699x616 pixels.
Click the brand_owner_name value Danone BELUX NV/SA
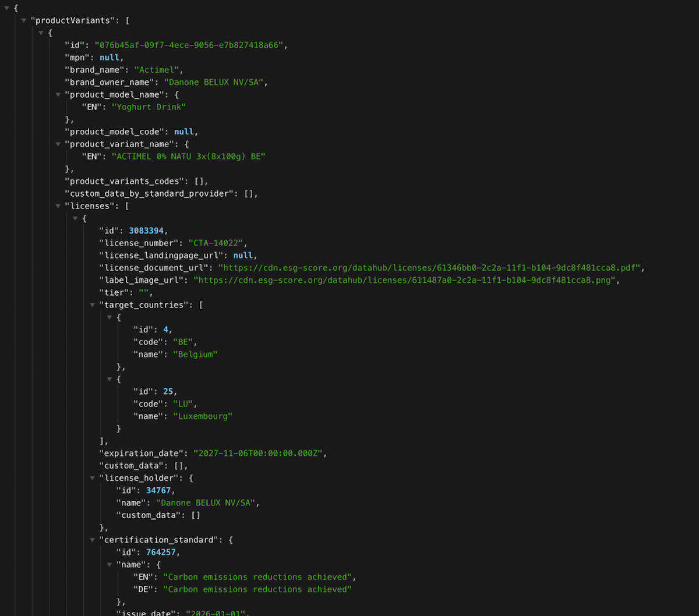(x=215, y=83)
